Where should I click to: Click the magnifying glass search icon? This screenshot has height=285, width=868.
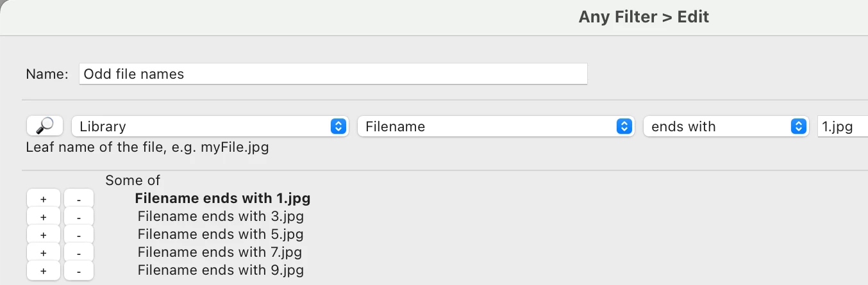click(44, 126)
